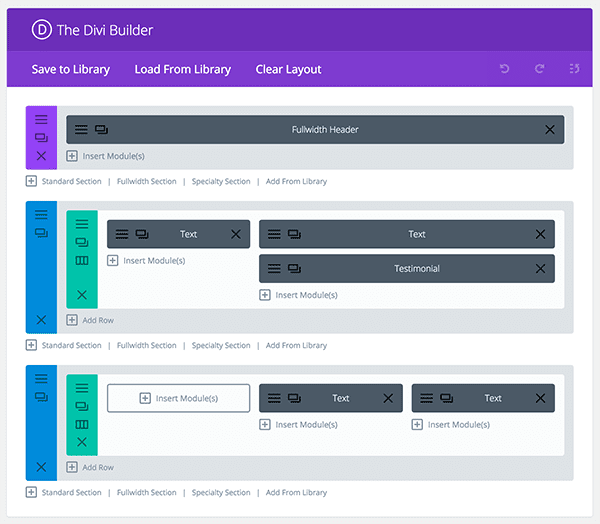This screenshot has width=600, height=524.
Task: Clone the last blue section
Action: tap(41, 397)
